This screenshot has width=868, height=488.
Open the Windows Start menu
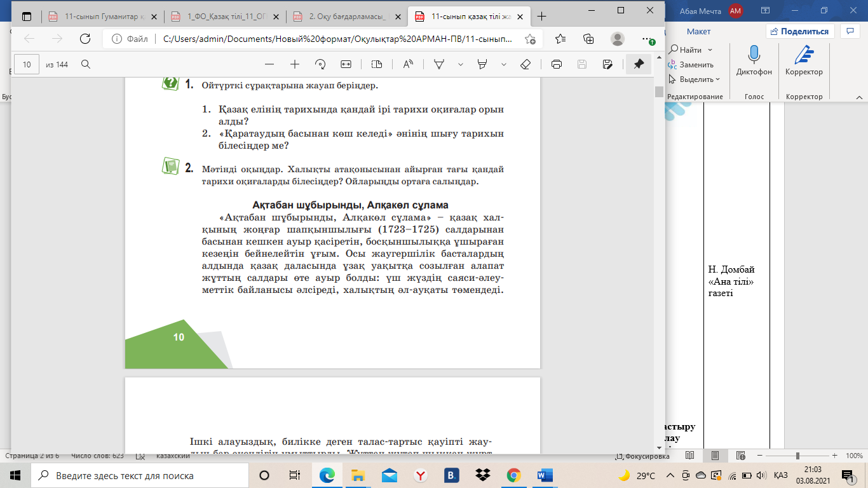pyautogui.click(x=15, y=475)
